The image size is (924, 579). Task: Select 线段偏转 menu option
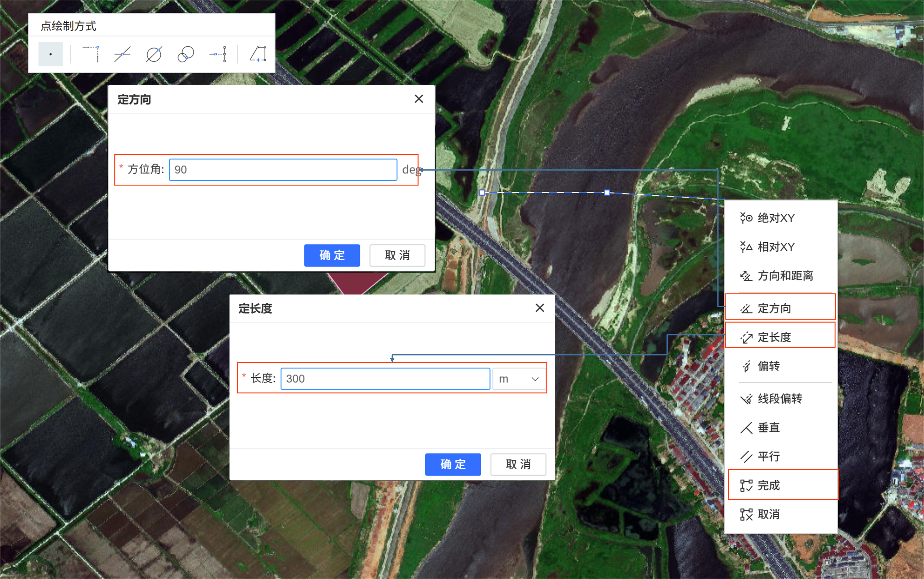coord(780,399)
